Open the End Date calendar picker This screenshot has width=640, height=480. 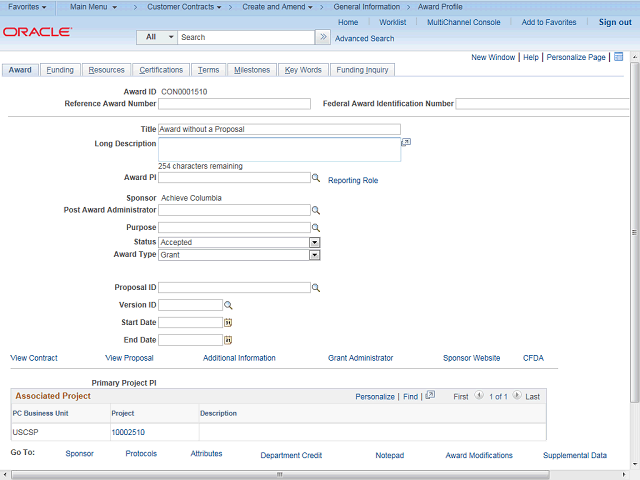[228, 340]
